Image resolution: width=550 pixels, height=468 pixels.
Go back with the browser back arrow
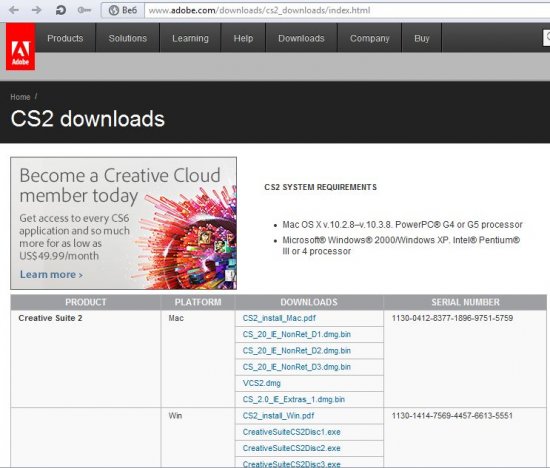point(14,10)
